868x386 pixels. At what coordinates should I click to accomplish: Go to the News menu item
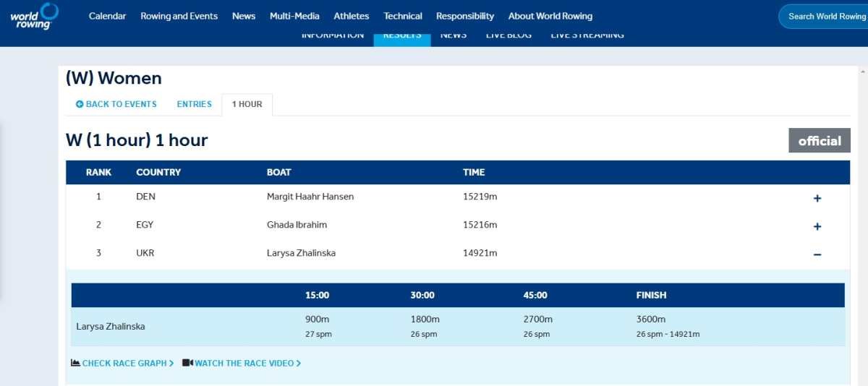pos(244,16)
